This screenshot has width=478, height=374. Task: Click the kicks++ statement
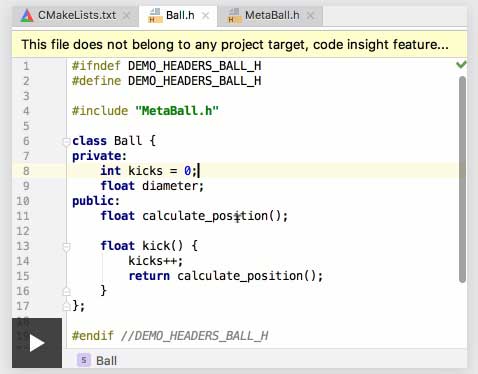[x=156, y=261]
